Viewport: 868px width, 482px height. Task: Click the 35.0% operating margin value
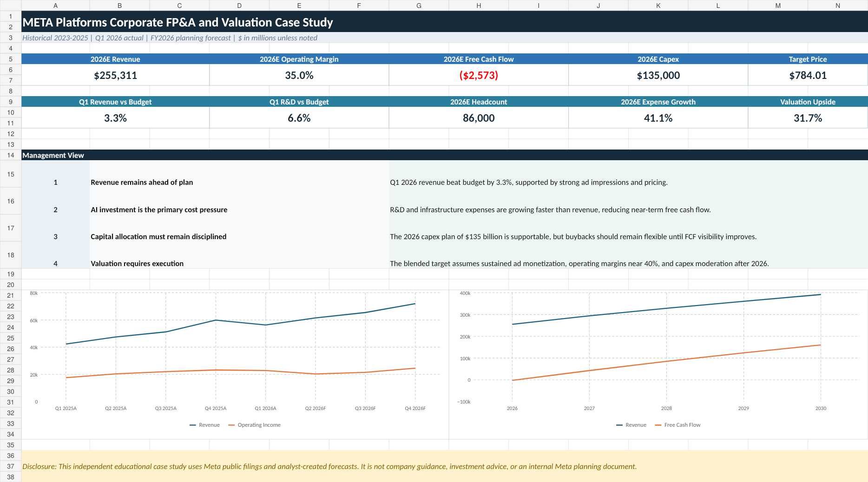299,75
